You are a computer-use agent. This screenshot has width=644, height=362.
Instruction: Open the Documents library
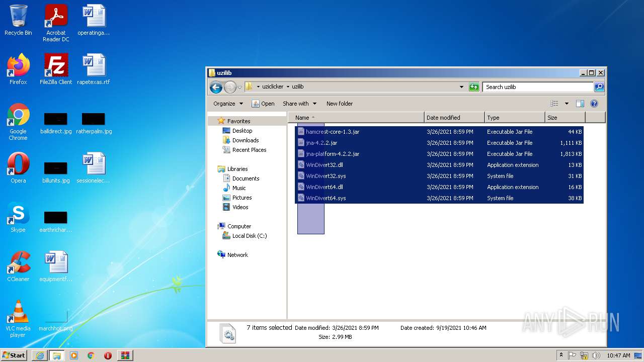(246, 178)
